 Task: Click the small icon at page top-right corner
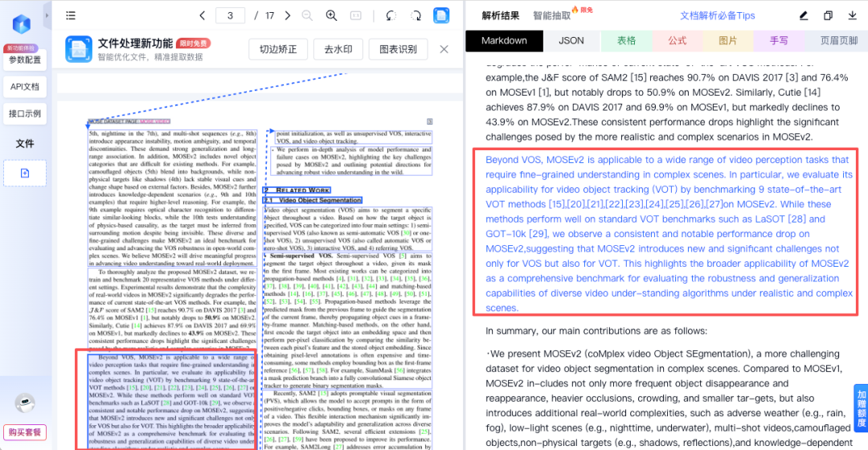tap(429, 121)
